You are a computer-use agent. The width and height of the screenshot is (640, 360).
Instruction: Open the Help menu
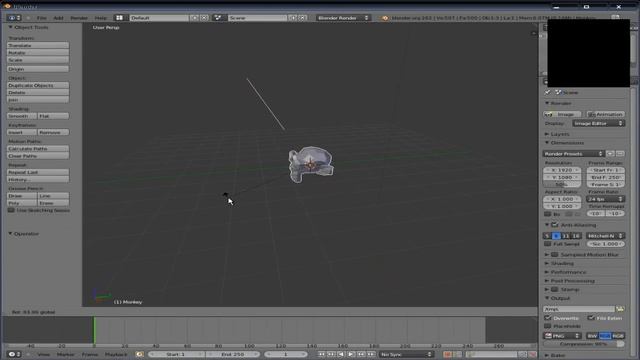[x=100, y=18]
